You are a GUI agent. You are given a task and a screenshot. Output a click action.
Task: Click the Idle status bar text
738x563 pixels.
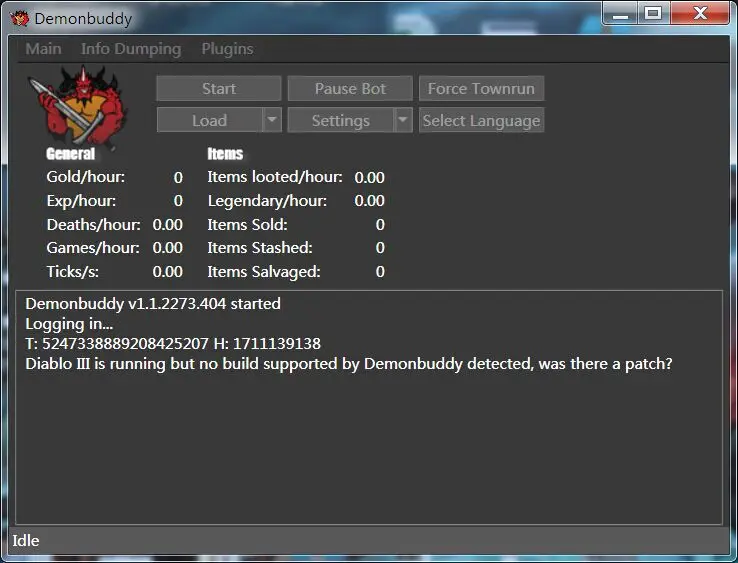coord(26,541)
